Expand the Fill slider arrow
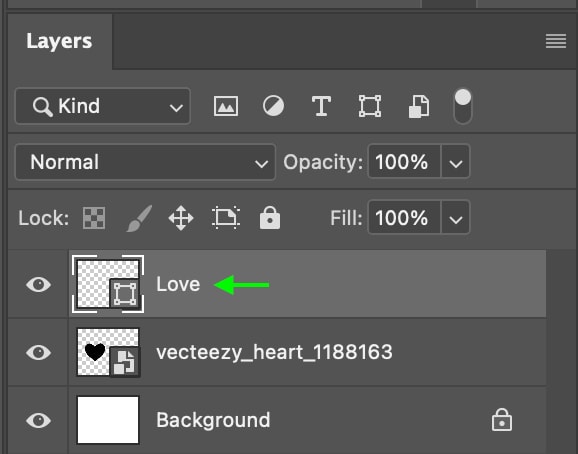The image size is (578, 454). click(456, 217)
